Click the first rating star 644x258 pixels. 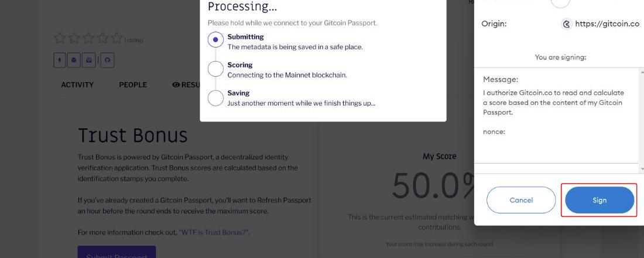click(59, 39)
